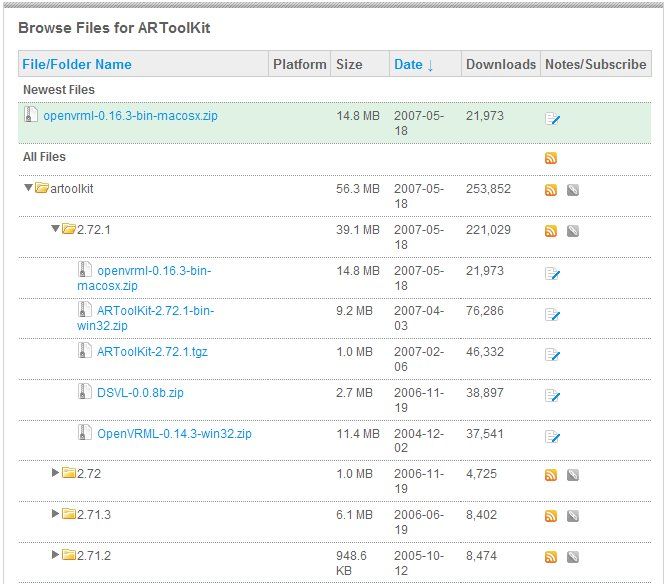This screenshot has height=584, width=668.
Task: Expand the 2.71.2 folder
Action: [x=55, y=555]
